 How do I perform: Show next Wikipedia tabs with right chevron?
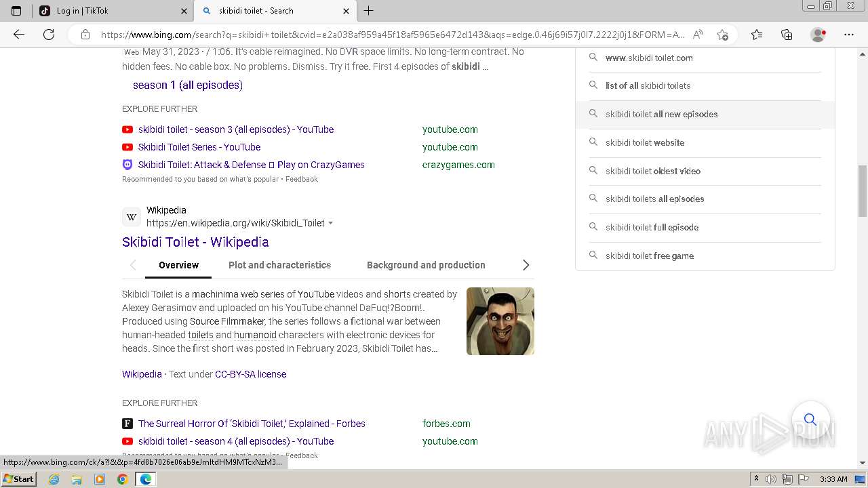526,265
